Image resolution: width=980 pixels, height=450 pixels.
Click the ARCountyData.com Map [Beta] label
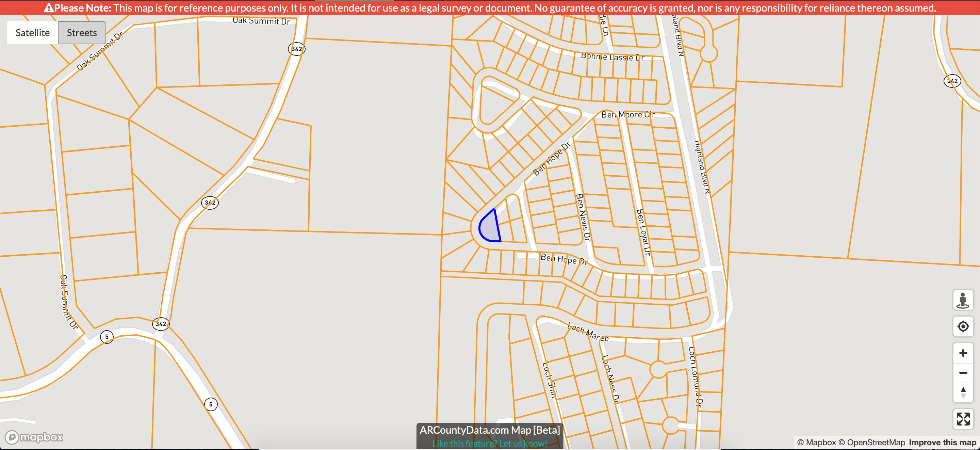point(490,430)
